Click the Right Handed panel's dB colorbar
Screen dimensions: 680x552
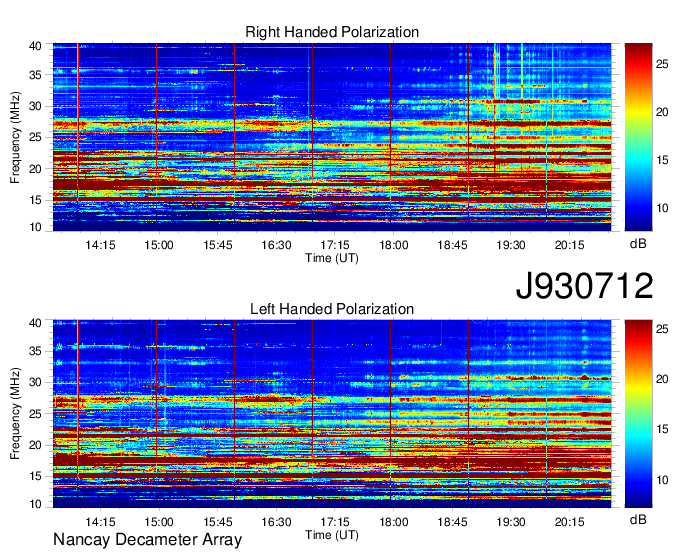pos(638,137)
